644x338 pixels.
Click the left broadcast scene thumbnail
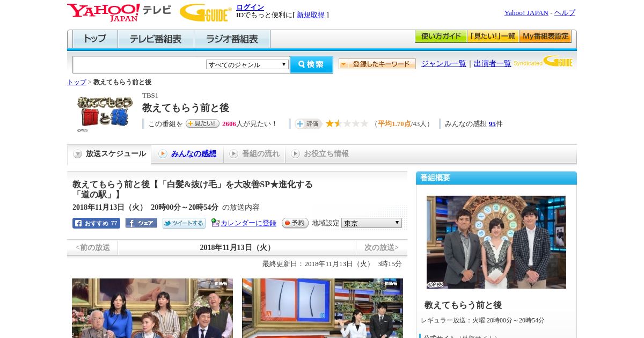(152, 308)
